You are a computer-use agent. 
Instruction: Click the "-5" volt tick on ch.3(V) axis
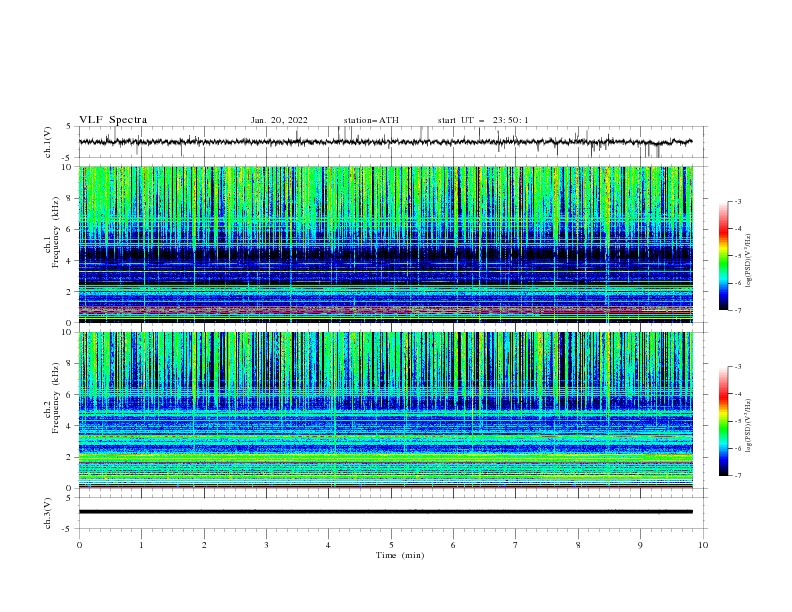[x=68, y=529]
